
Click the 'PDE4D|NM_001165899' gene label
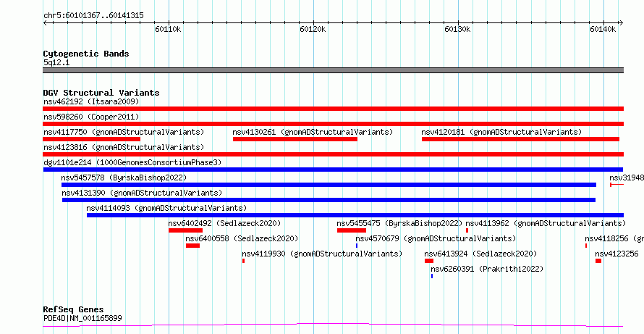pyautogui.click(x=82, y=318)
